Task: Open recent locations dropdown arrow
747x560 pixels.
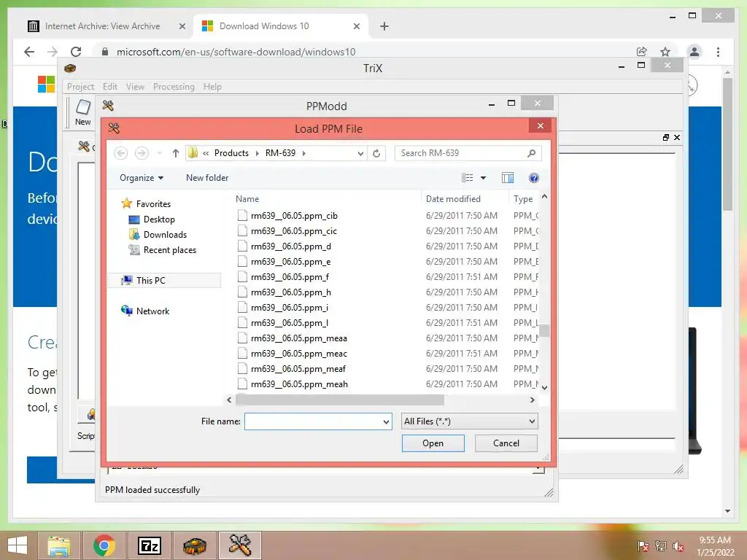Action: tap(160, 153)
